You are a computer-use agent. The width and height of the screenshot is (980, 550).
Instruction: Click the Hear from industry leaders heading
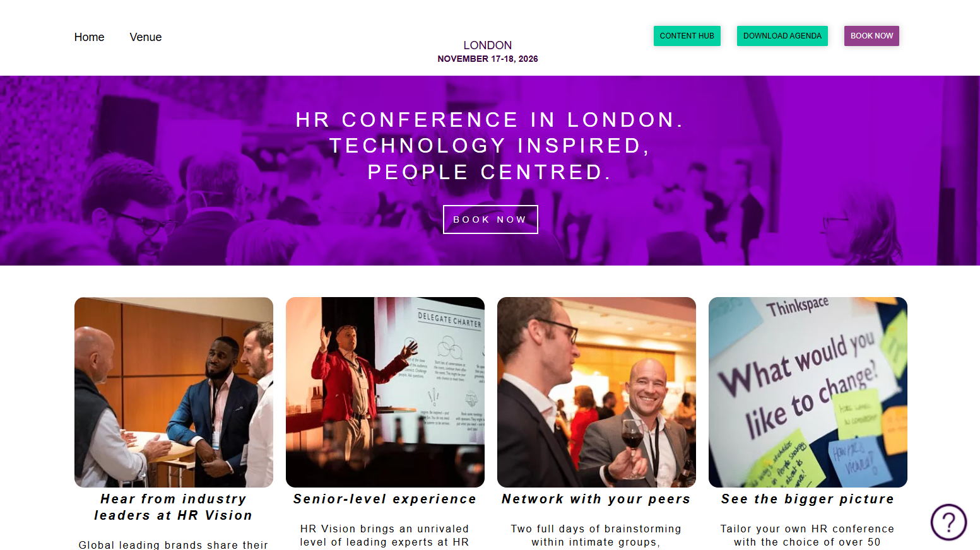pos(174,506)
